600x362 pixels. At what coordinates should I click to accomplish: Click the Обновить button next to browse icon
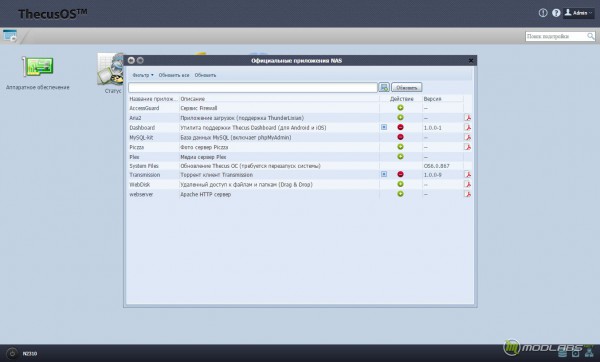[406, 88]
